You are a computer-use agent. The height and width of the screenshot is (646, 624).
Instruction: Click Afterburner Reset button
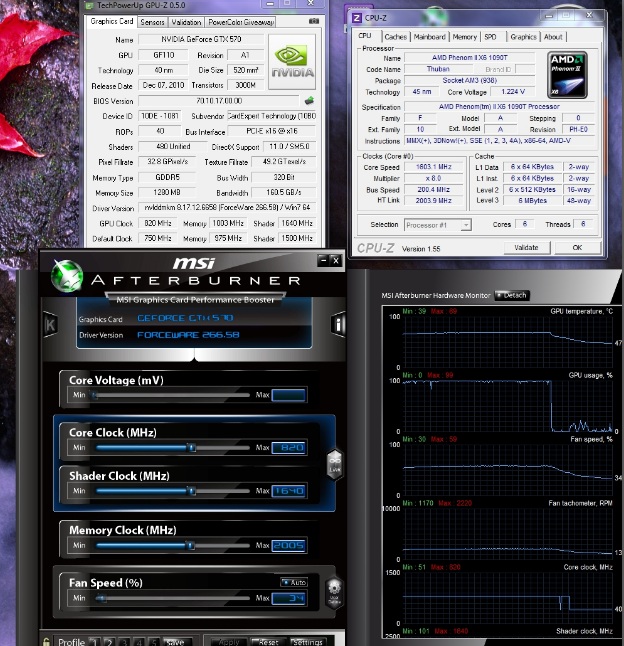point(269,641)
